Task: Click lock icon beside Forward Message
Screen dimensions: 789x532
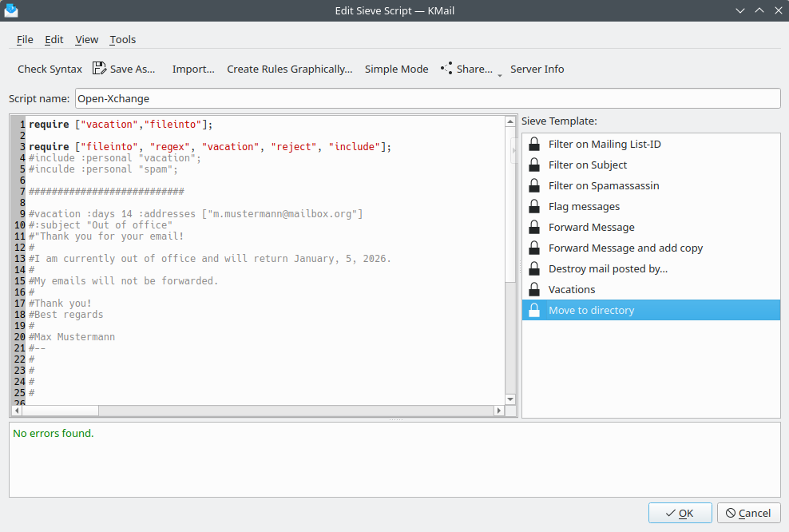Action: click(535, 228)
